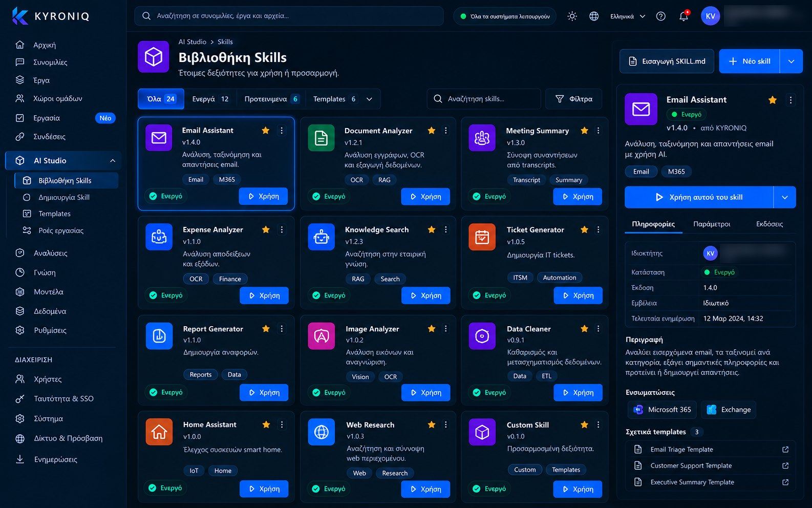Click the Ticket Generator skill icon

(482, 237)
